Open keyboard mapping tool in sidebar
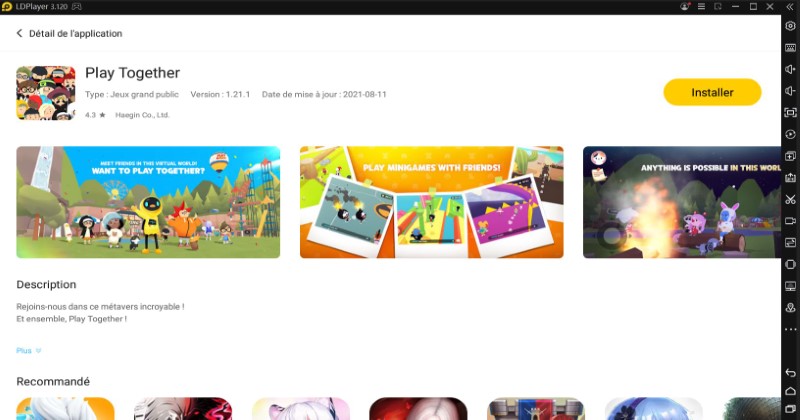Image resolution: width=800 pixels, height=420 pixels. point(790,47)
